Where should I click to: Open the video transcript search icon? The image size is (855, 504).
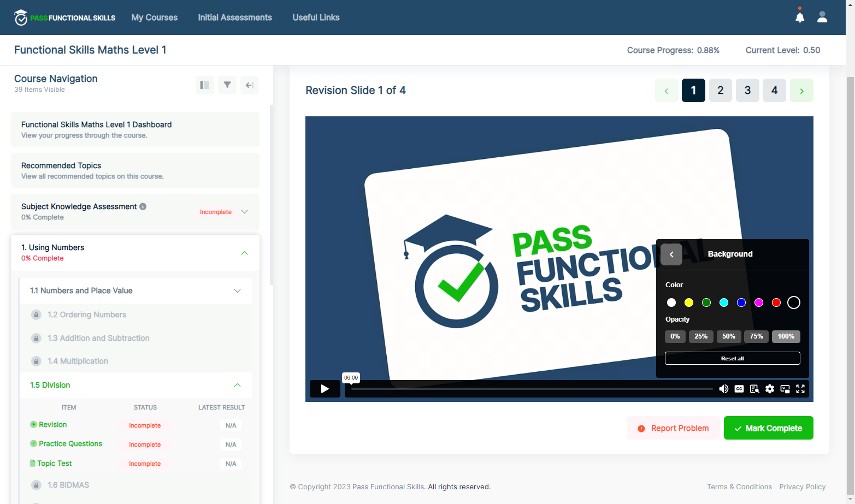(x=754, y=389)
